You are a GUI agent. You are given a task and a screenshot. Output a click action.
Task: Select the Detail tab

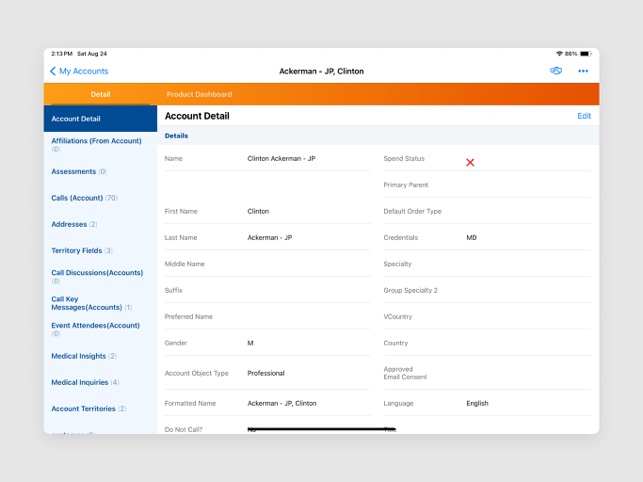point(100,94)
